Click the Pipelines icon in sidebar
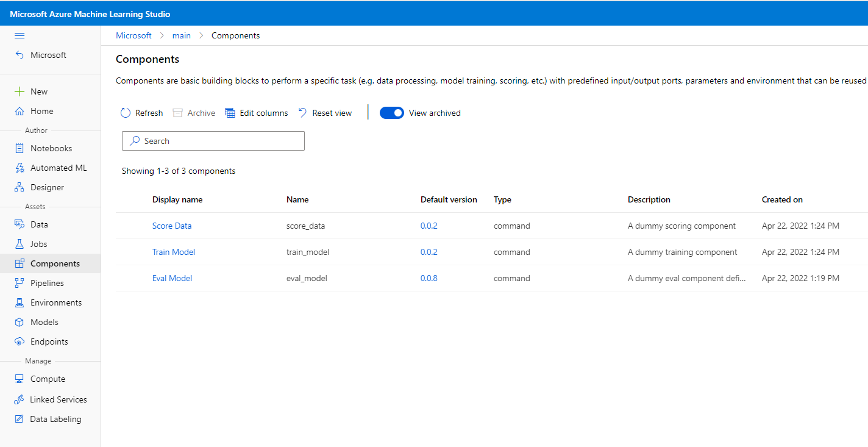 (x=20, y=283)
